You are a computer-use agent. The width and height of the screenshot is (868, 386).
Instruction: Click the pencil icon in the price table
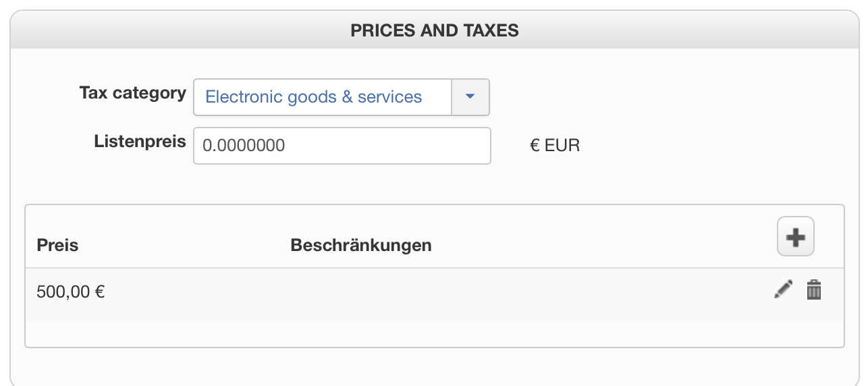(783, 290)
